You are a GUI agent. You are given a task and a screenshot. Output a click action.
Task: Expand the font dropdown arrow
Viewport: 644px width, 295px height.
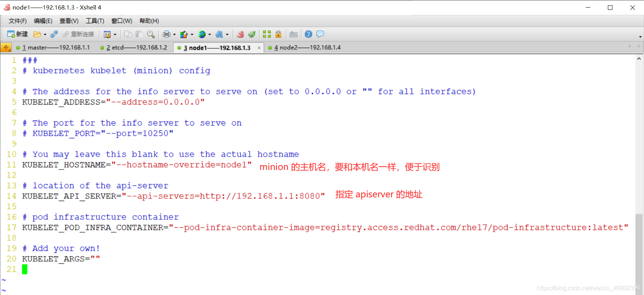[x=227, y=35]
